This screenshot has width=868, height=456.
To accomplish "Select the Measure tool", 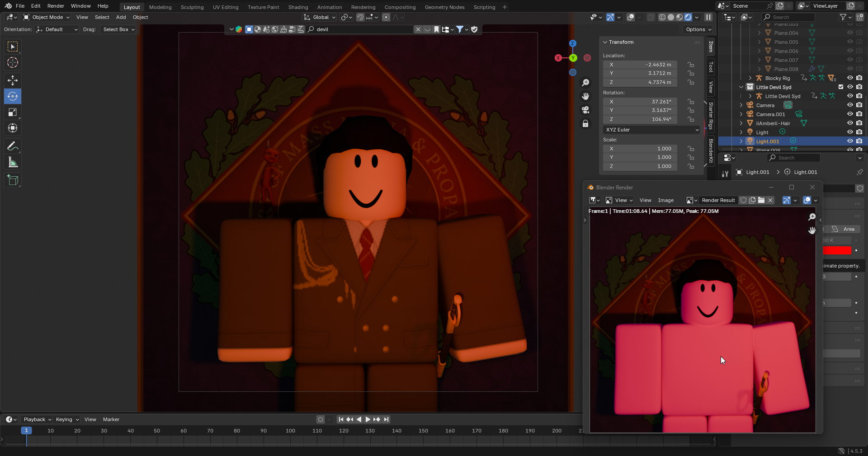I will click(x=13, y=163).
